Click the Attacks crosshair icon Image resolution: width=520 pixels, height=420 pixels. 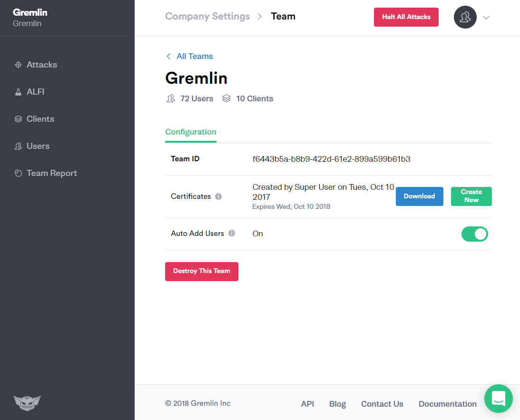(18, 65)
